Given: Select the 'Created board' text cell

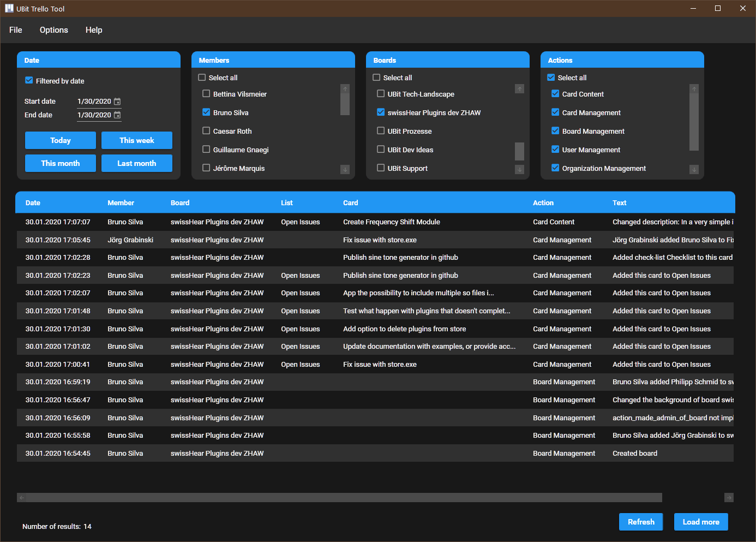Looking at the screenshot, I should pyautogui.click(x=635, y=453).
